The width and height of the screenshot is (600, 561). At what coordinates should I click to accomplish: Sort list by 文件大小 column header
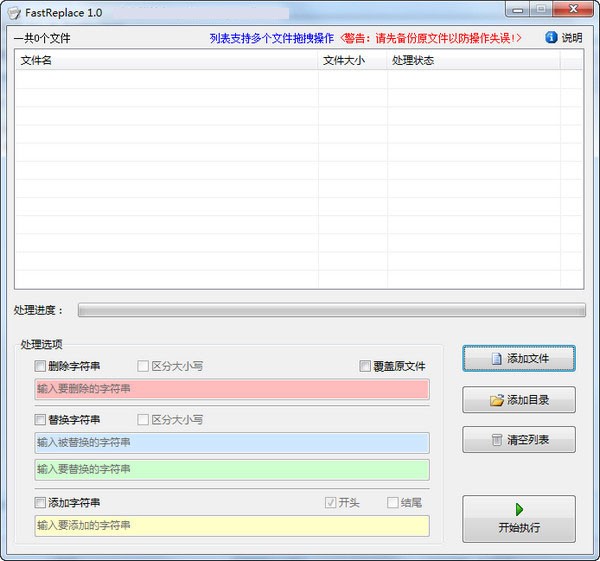coord(352,60)
